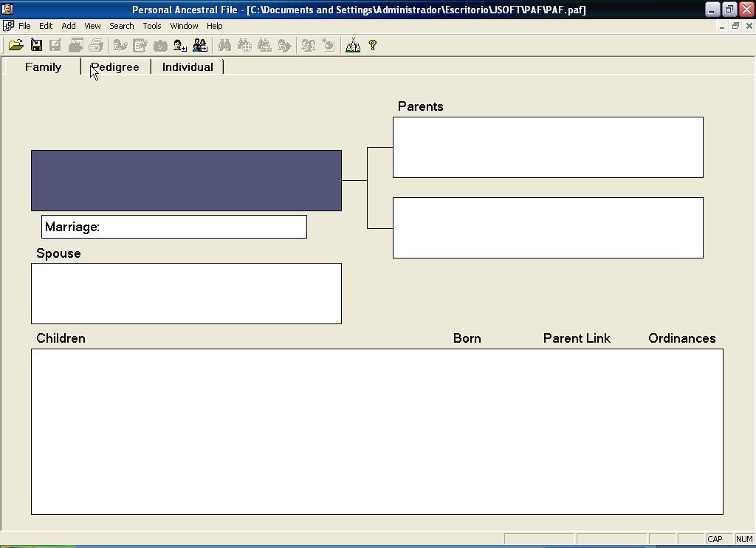Open the Temple Ordinances view

tap(353, 45)
